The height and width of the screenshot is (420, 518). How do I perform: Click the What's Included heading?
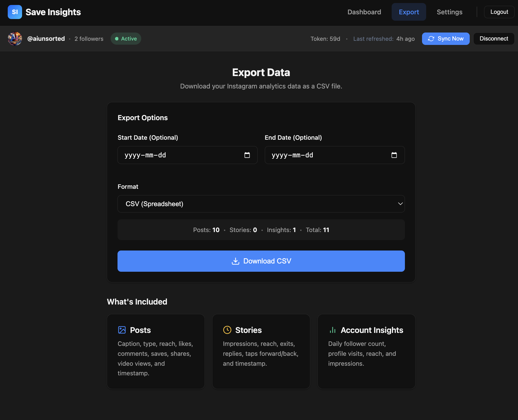(137, 302)
